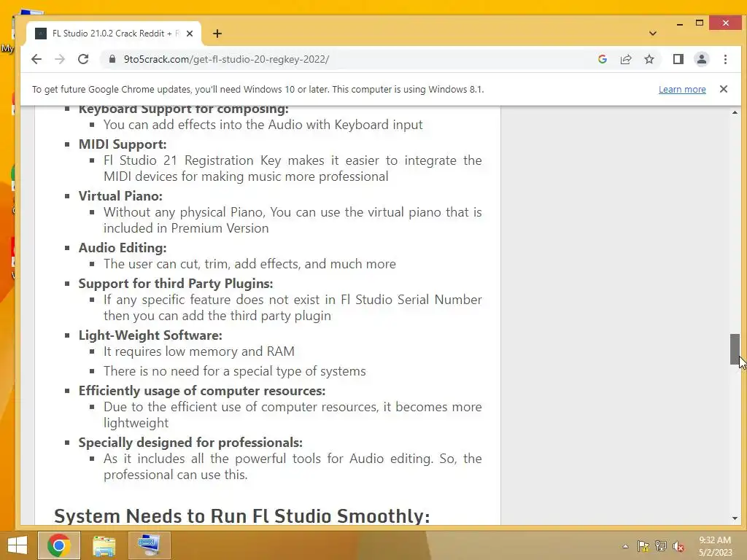Click 'System Needs to Run Fl Studio Smoothly:' heading

pos(242,516)
